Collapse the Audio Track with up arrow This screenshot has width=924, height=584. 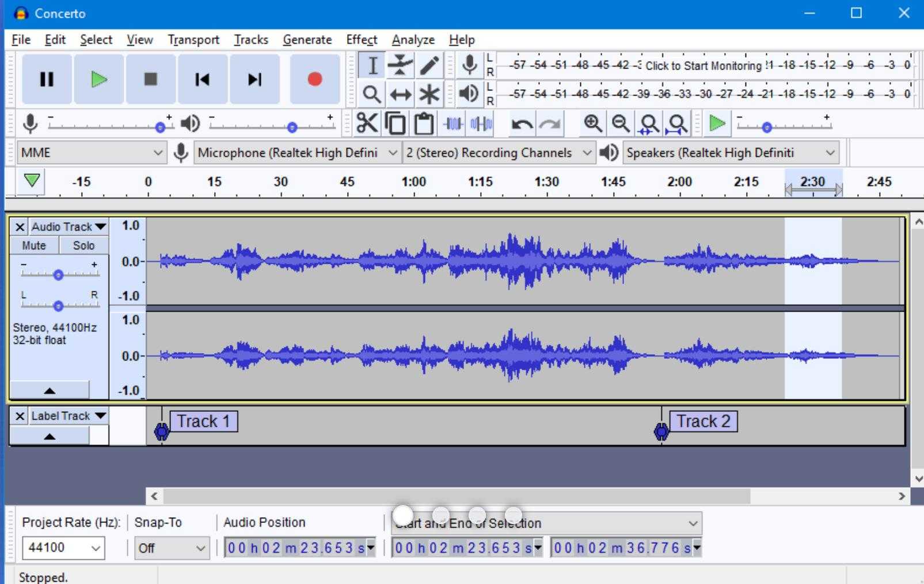tap(50, 390)
